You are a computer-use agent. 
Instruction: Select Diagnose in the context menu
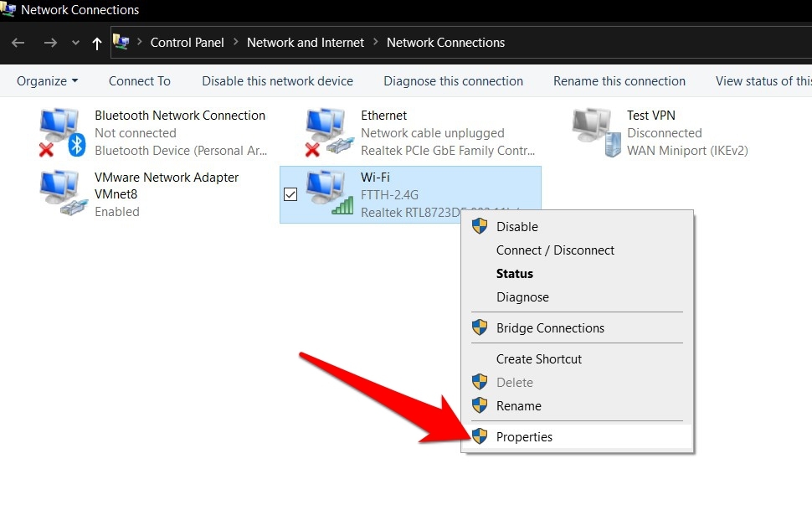click(577, 297)
